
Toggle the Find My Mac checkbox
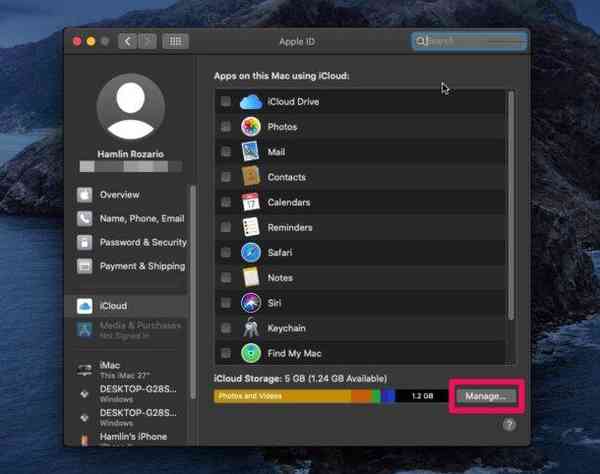[x=226, y=353]
